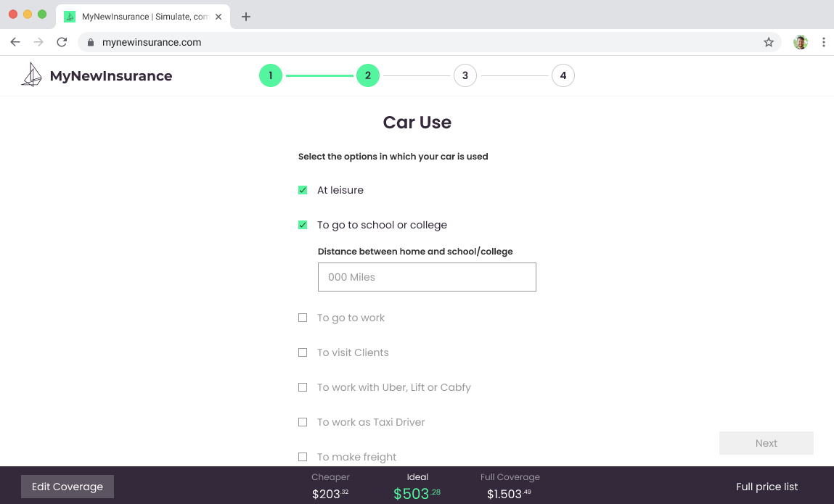Enable the To visit Clients checkbox
834x504 pixels.
pos(303,352)
